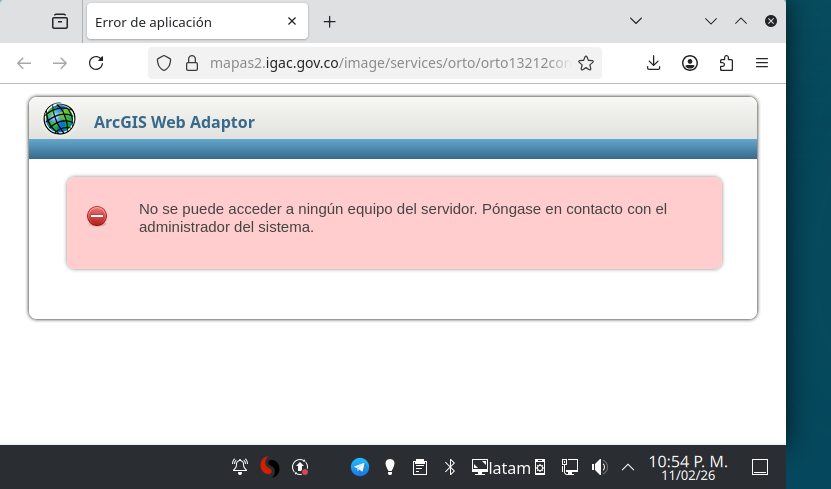
Task: Open the application hamburger menu
Action: tap(762, 63)
